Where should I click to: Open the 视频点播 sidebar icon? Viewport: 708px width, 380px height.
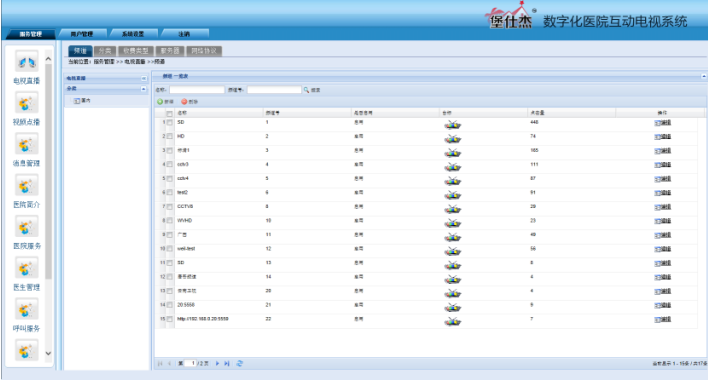tap(27, 103)
